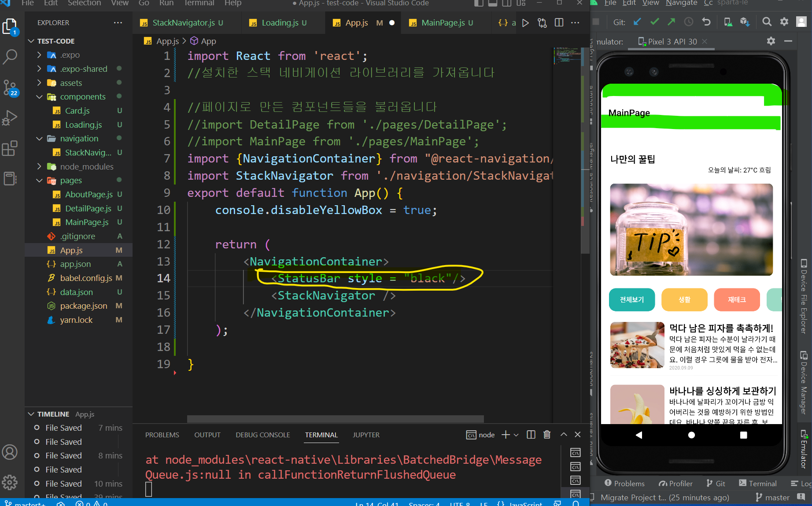
Task: Tap the emulator Recents square button
Action: pos(744,435)
